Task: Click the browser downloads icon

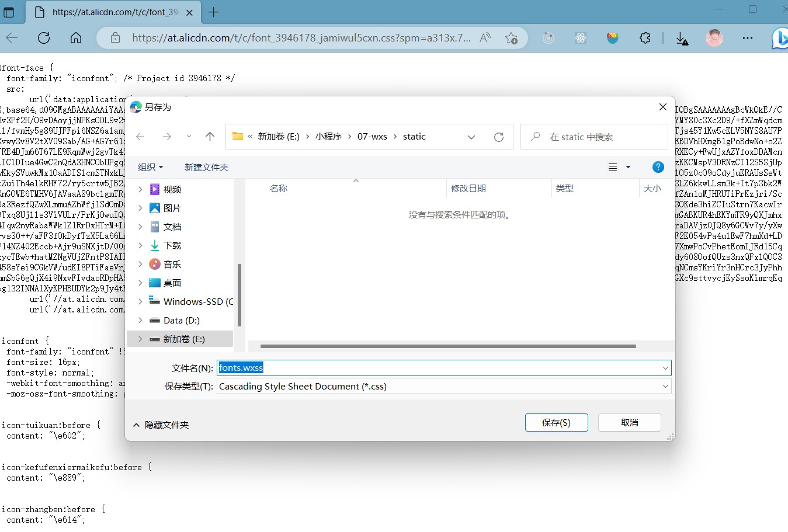Action: [682, 39]
